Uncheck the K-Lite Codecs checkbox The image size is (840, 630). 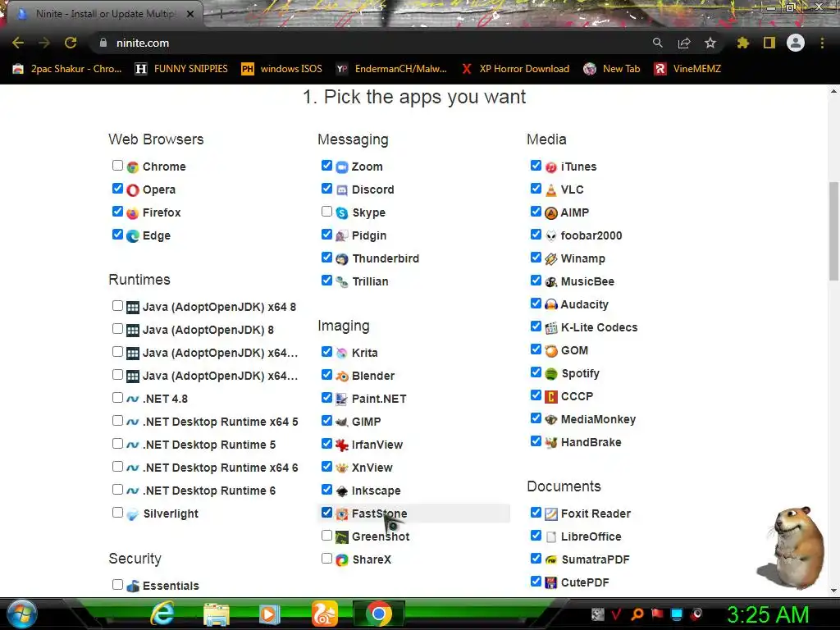(536, 326)
